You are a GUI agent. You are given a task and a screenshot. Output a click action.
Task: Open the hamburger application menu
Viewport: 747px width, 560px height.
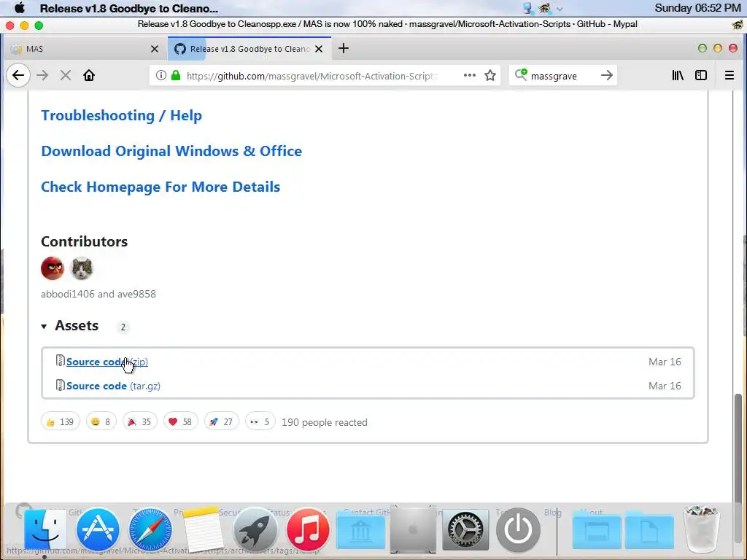click(729, 75)
